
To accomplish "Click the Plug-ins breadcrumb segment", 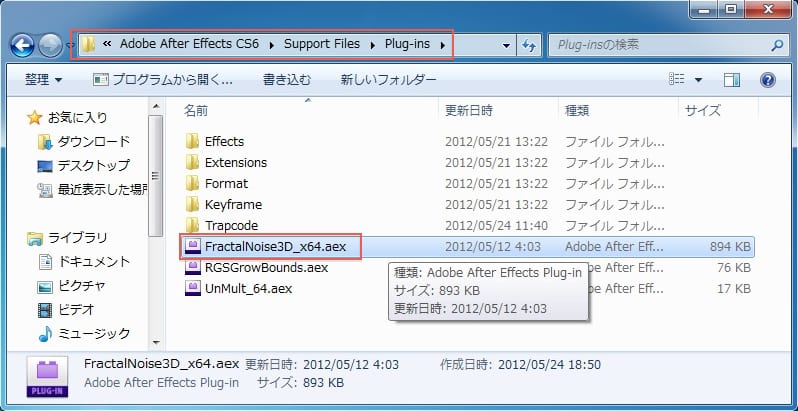I will coord(407,44).
